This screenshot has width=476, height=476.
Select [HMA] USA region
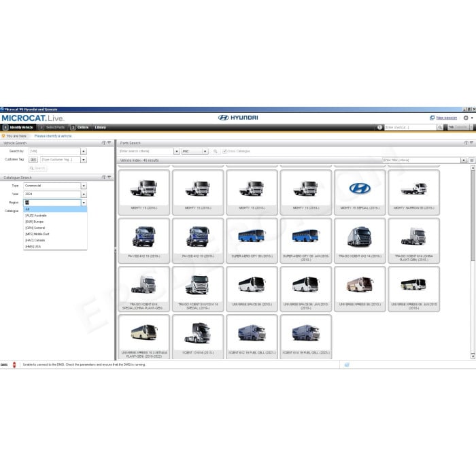click(55, 247)
